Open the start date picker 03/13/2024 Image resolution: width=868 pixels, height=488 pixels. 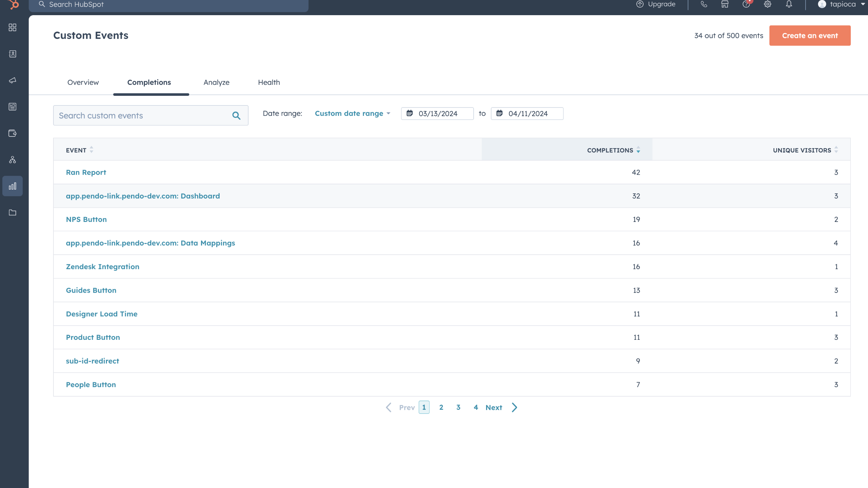tap(437, 113)
